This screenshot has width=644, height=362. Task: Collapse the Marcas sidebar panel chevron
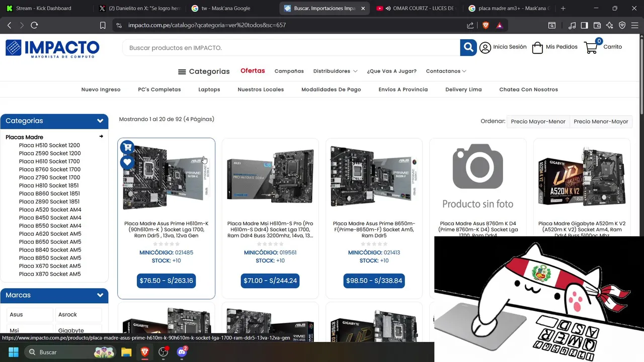(x=100, y=295)
